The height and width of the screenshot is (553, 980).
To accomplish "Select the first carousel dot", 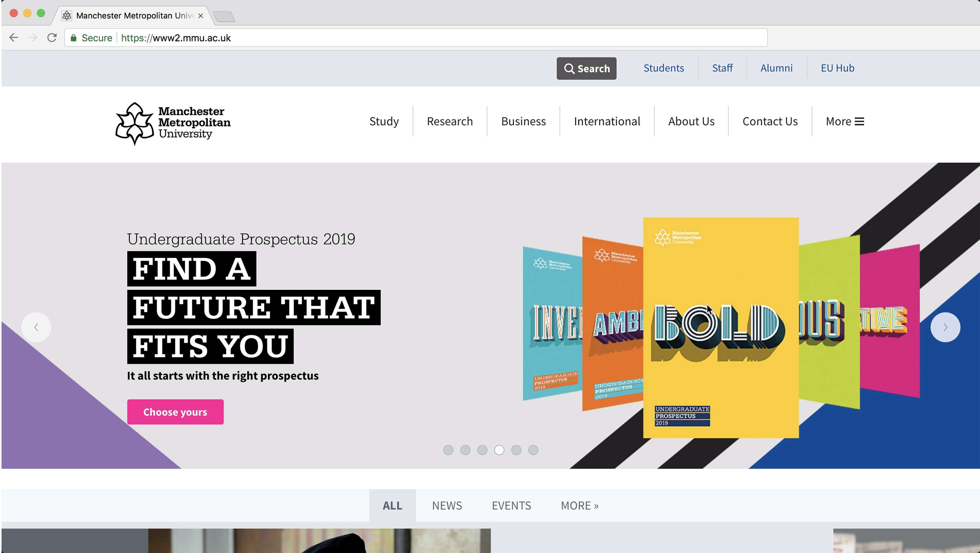I will click(448, 450).
